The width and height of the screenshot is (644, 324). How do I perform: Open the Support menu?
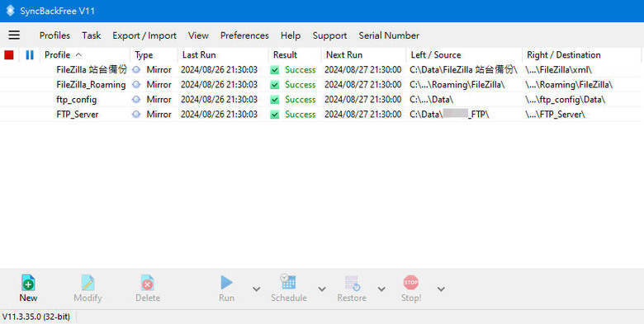pyautogui.click(x=329, y=35)
